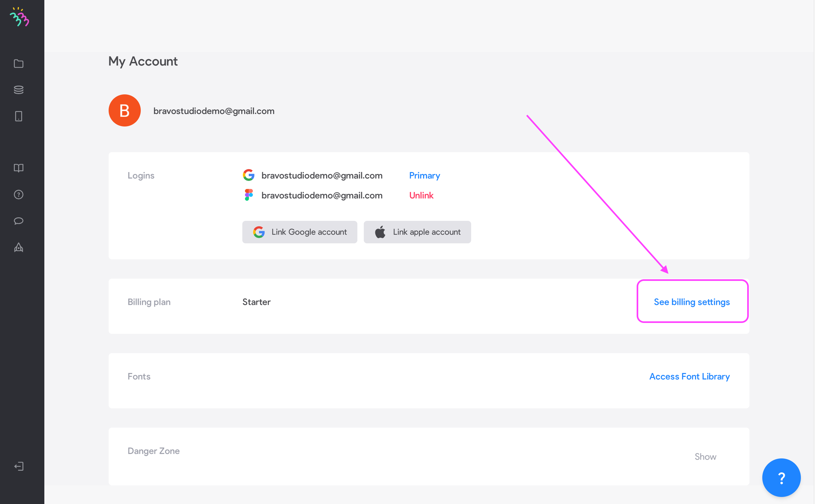Open the chat bubble sidebar icon

click(19, 221)
